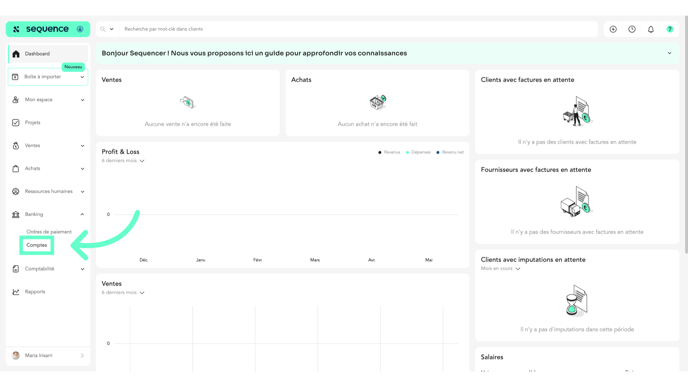Viewport: 688px width, 387px height.
Task: Expand the Ventes sidebar chevron
Action: click(x=82, y=146)
